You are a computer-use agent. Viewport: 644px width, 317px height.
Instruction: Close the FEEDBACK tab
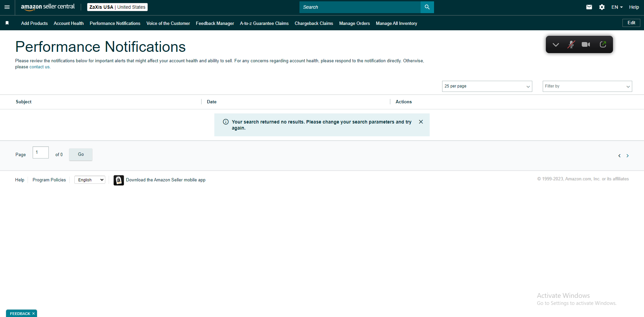[33, 314]
